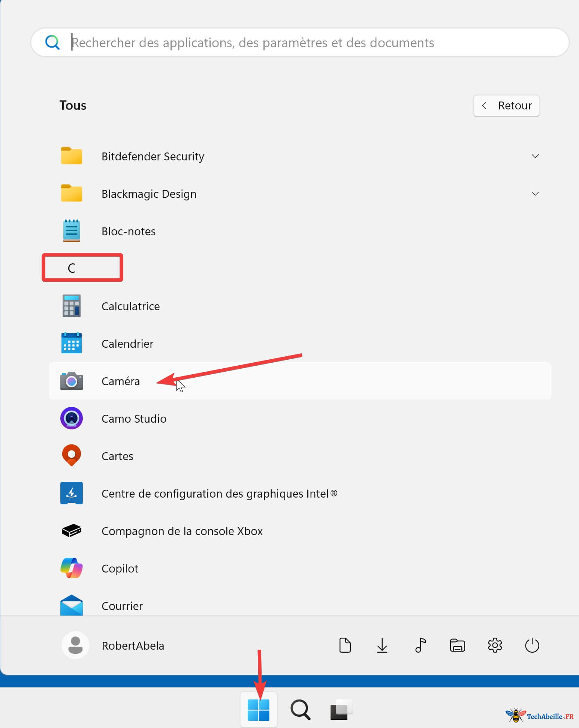
Task: Click the RobertAbela account name
Action: (x=133, y=646)
